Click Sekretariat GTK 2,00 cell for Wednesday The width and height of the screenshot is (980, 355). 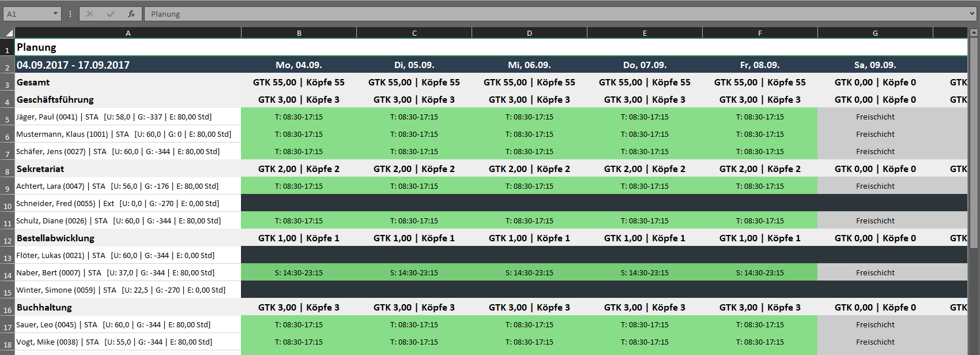(x=529, y=169)
